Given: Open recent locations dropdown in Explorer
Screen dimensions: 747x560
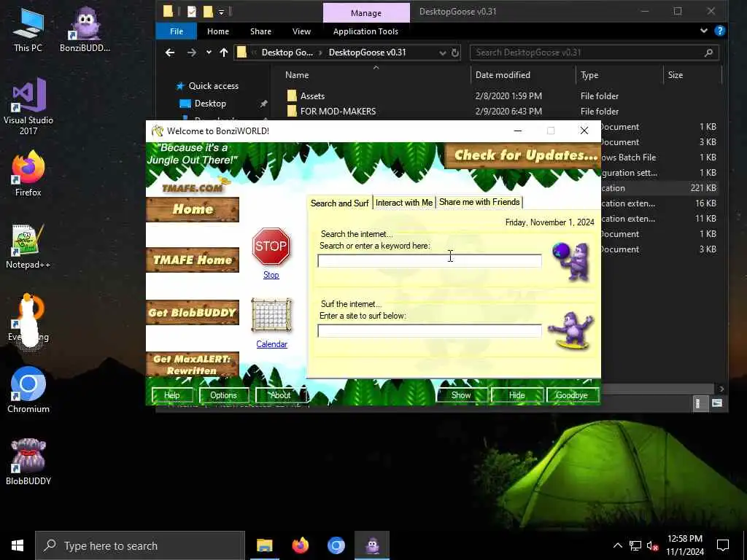Looking at the screenshot, I should (x=209, y=52).
